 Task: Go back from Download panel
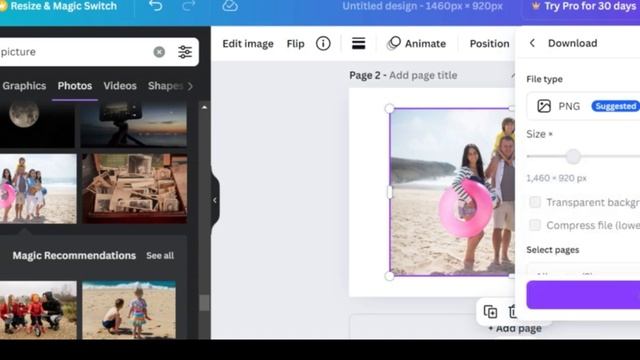532,43
